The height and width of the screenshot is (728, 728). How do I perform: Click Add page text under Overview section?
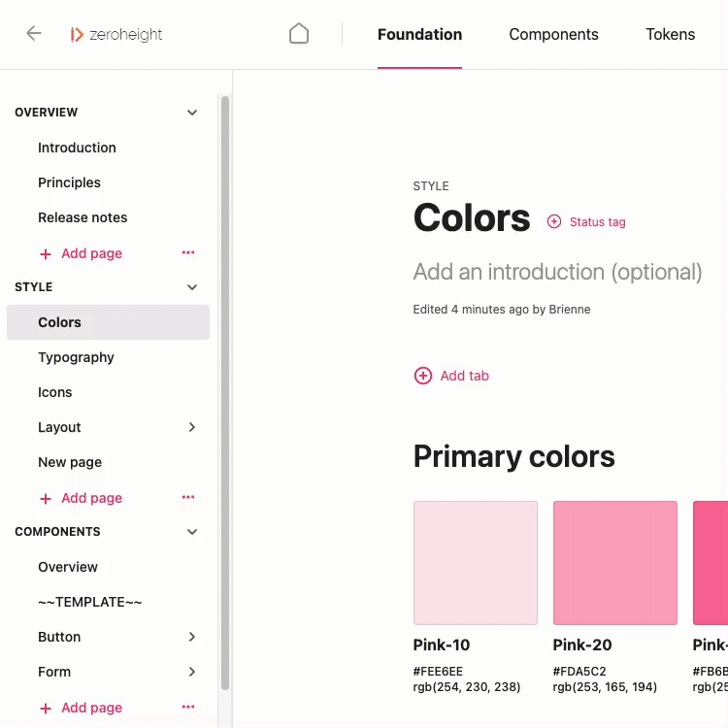click(x=92, y=253)
